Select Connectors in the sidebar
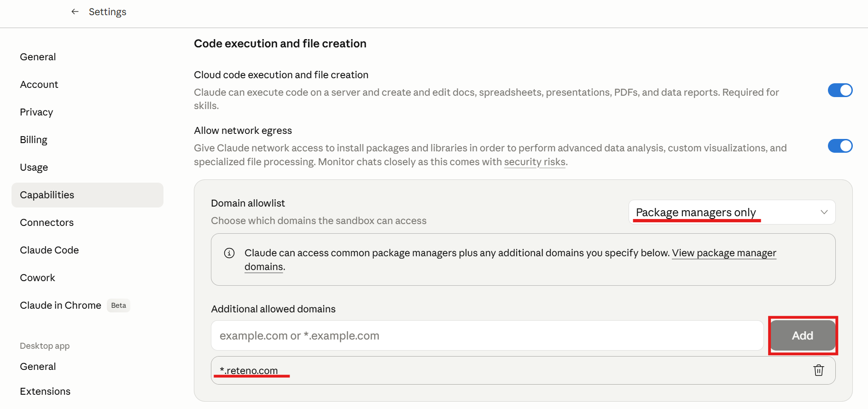This screenshot has width=868, height=409. click(x=47, y=223)
